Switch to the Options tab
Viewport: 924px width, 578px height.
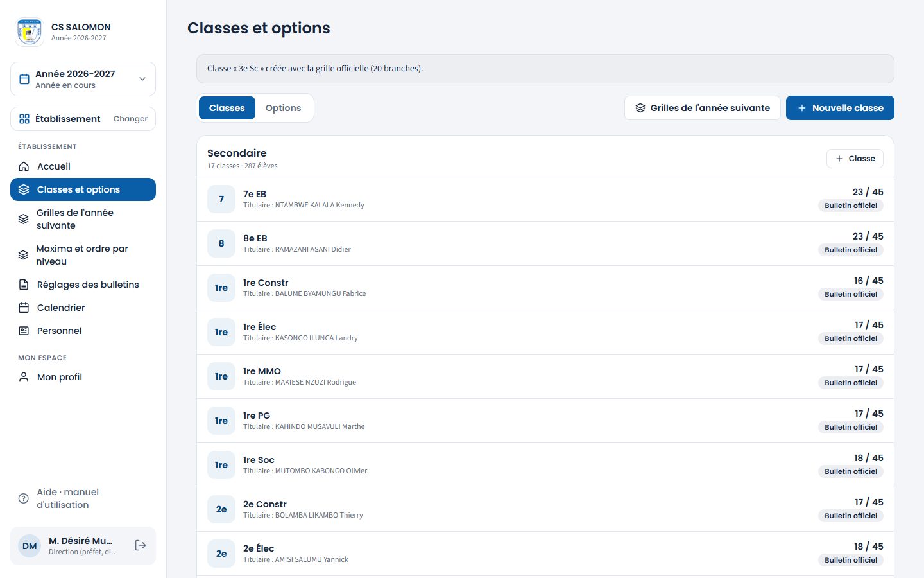tap(283, 108)
